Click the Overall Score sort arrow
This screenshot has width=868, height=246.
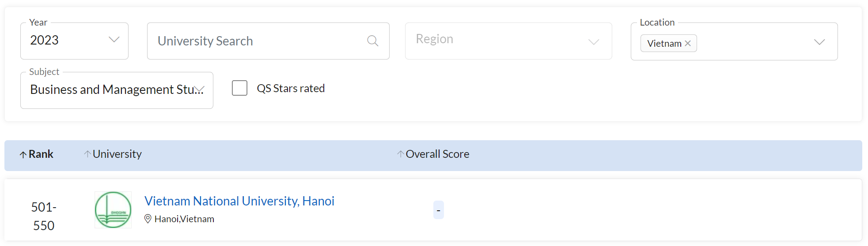click(x=400, y=154)
